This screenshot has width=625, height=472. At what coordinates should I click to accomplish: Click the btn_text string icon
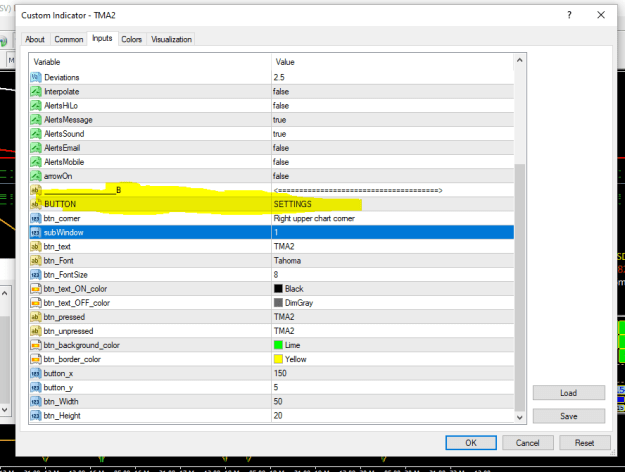36,246
